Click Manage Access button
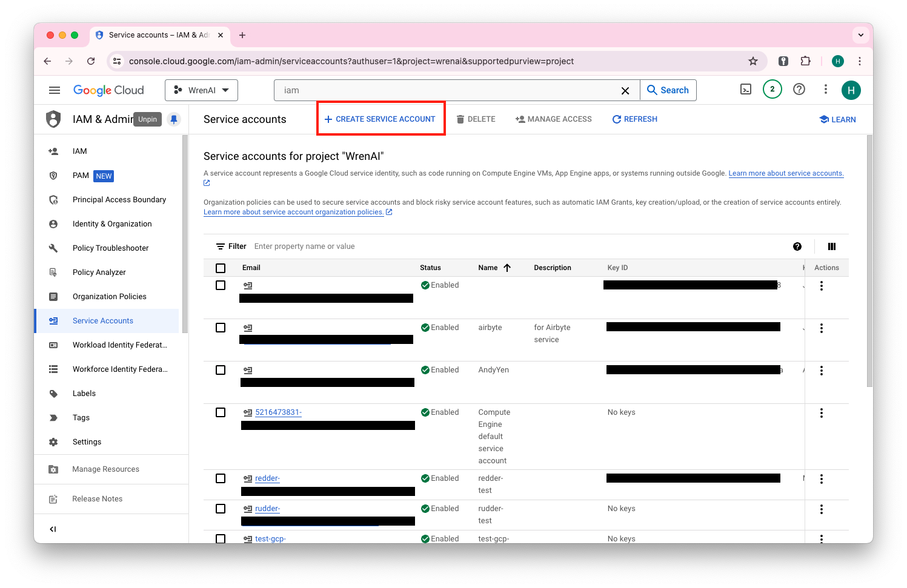907x588 pixels. click(553, 119)
